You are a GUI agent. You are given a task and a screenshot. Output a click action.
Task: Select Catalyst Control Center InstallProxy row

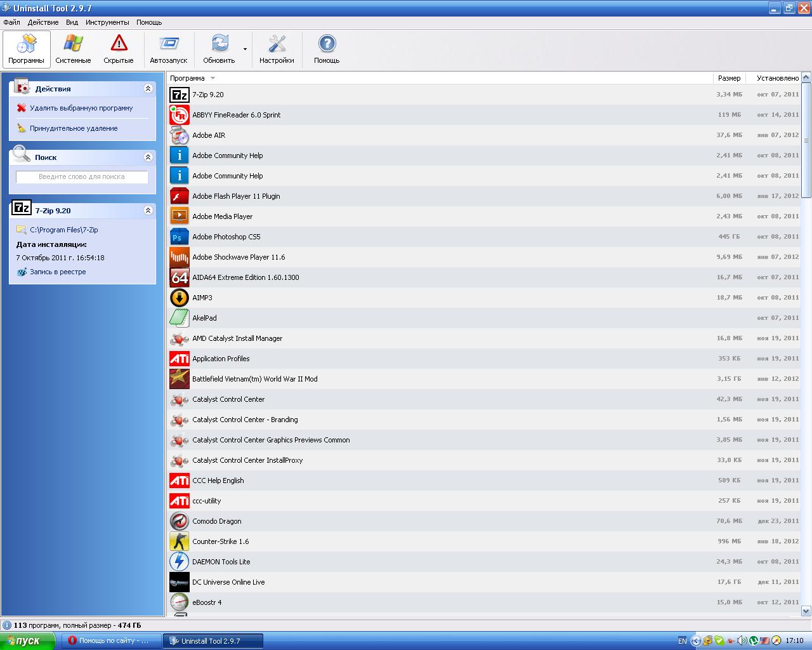(484, 460)
